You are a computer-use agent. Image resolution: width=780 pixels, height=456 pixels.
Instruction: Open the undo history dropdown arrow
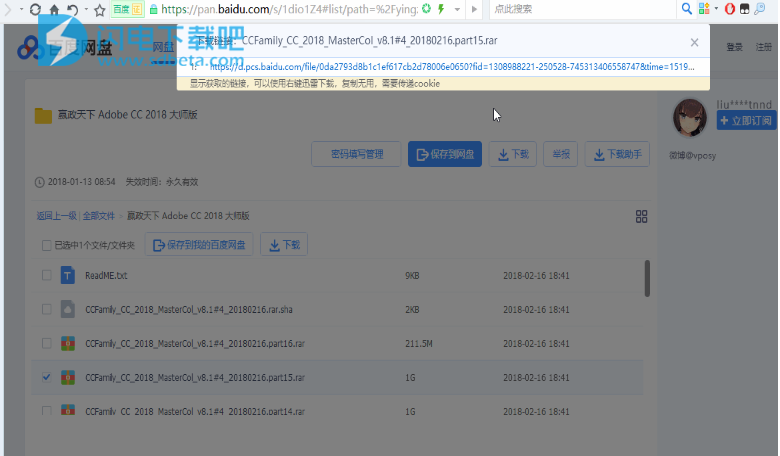click(86, 9)
